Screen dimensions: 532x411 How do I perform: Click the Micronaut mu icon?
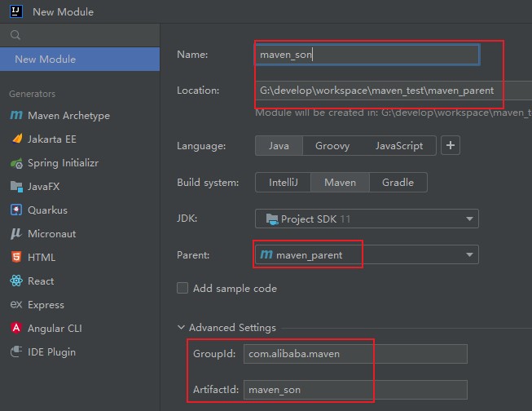pyautogui.click(x=16, y=234)
